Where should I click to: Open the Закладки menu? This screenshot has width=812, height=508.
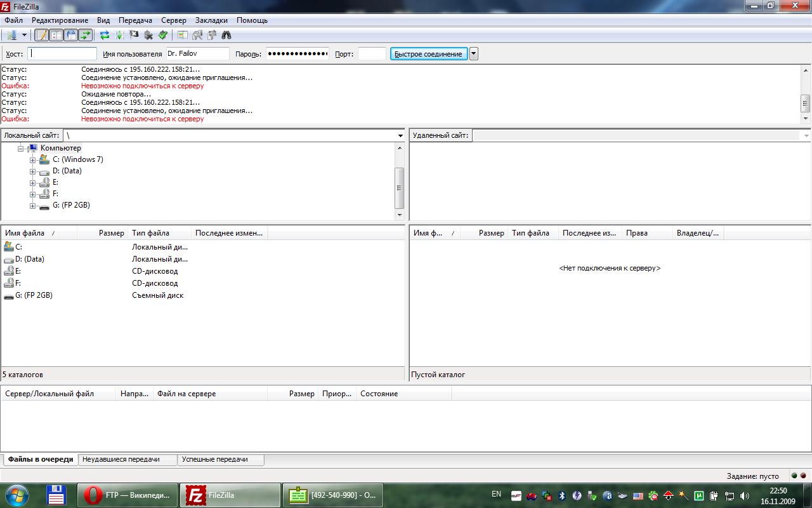pyautogui.click(x=211, y=20)
